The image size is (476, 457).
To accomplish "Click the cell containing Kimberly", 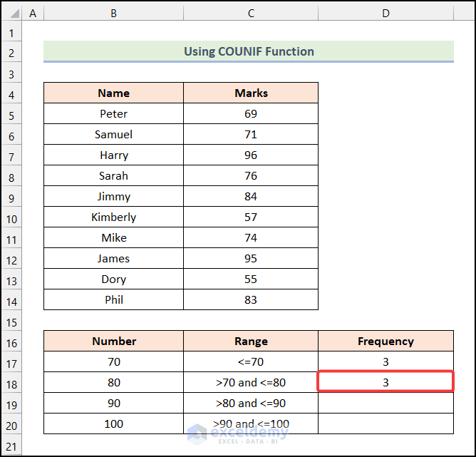I will (113, 217).
